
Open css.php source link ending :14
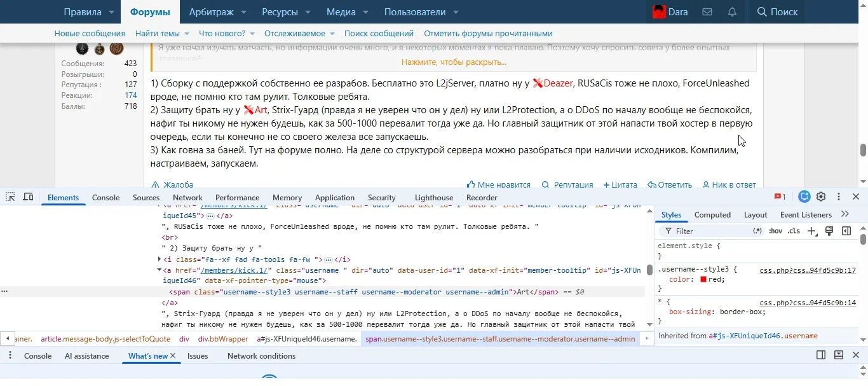coord(808,303)
